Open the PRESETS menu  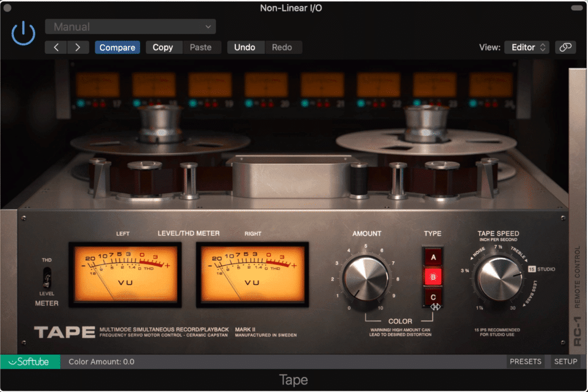click(525, 362)
